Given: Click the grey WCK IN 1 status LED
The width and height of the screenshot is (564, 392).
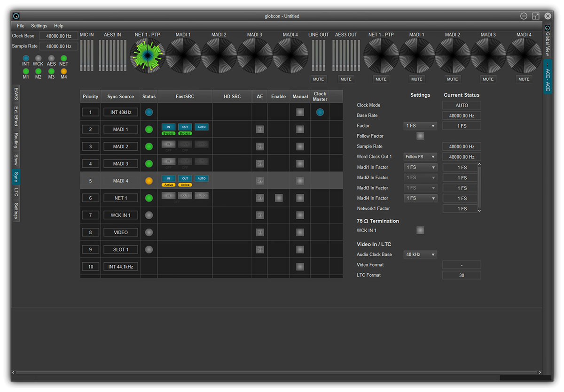Looking at the screenshot, I should point(149,215).
